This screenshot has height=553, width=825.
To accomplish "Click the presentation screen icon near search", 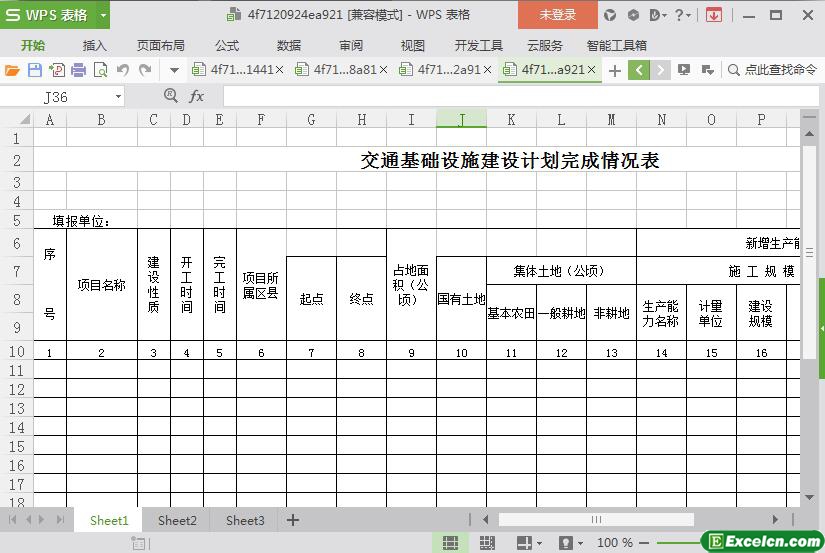I will (683, 69).
